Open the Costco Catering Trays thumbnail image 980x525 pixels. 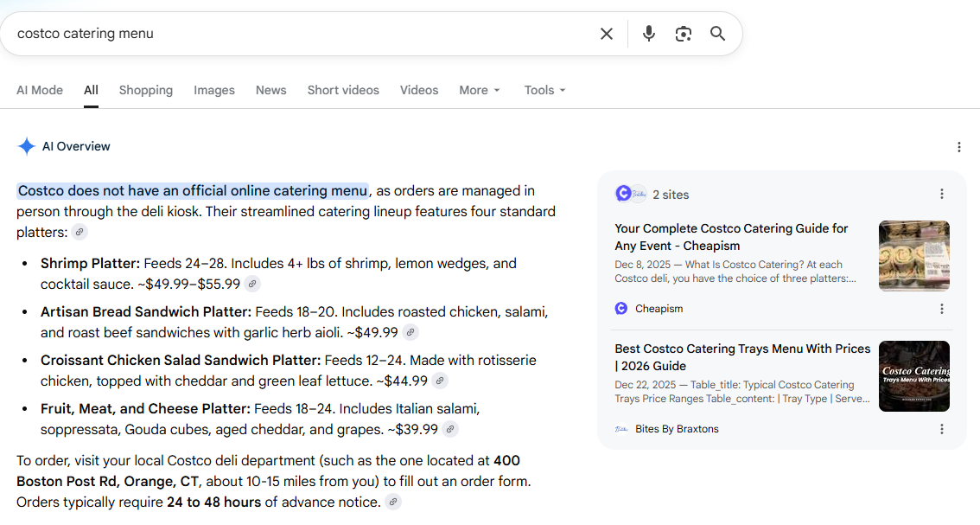[x=913, y=376]
